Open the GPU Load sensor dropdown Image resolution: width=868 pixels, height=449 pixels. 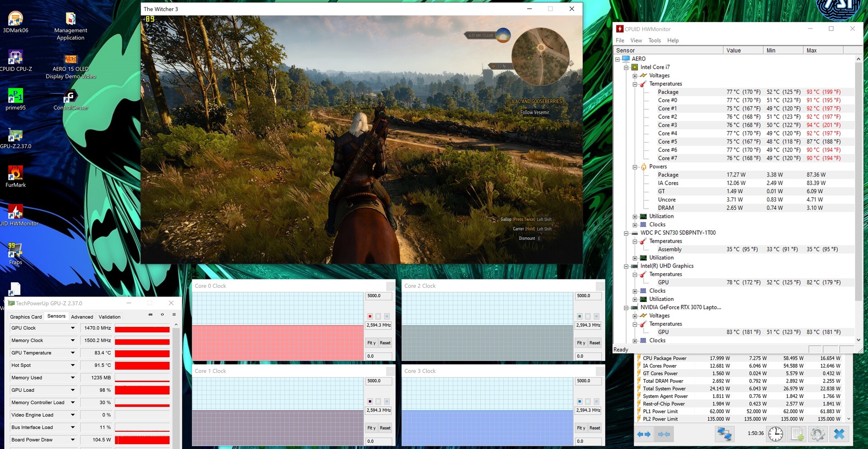tap(72, 390)
